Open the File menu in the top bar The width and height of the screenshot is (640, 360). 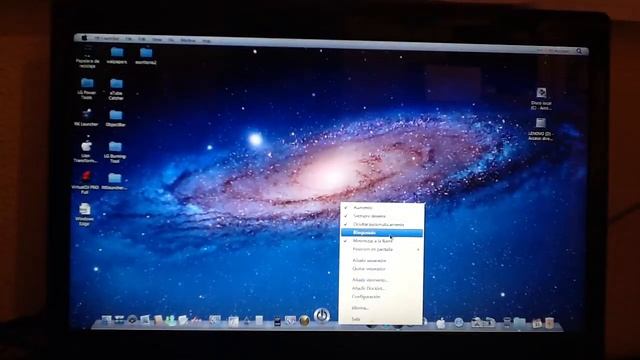tap(129, 39)
